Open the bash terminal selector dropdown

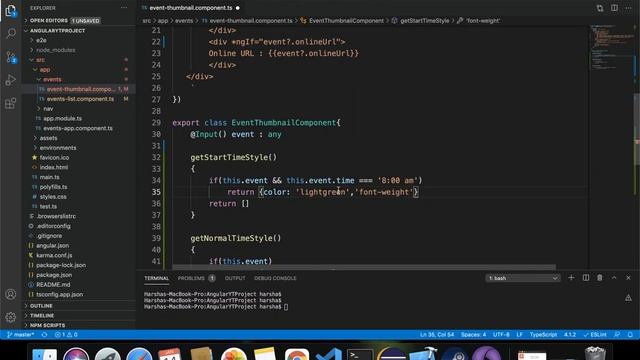point(522,278)
